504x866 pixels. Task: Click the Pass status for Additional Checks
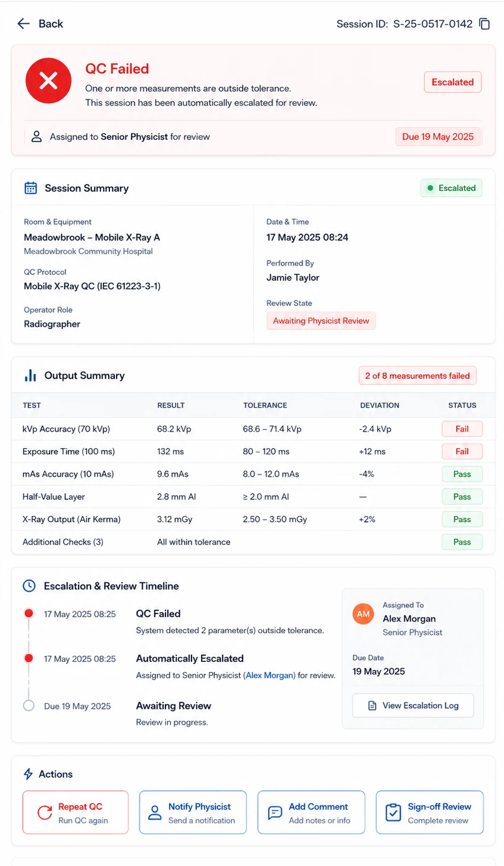(x=462, y=542)
